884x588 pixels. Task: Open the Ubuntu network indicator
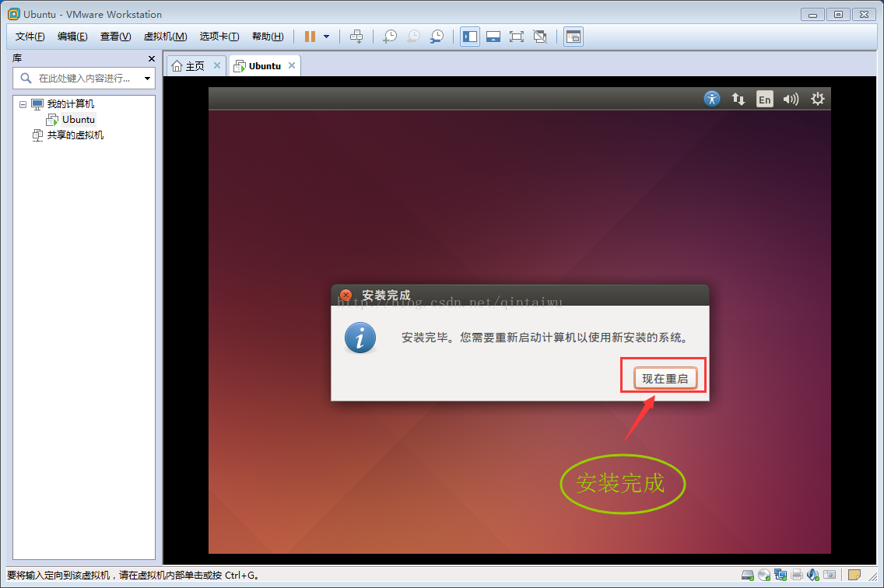(x=738, y=100)
